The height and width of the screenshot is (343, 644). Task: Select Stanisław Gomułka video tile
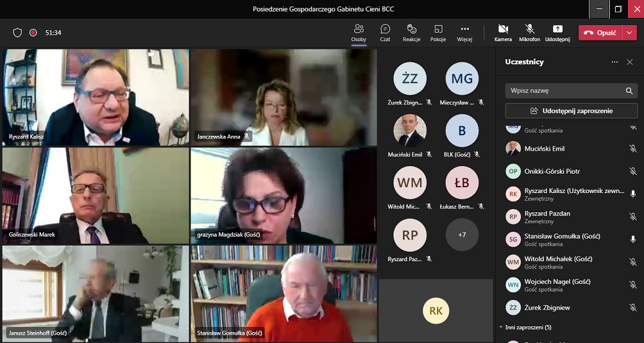pyautogui.click(x=284, y=293)
